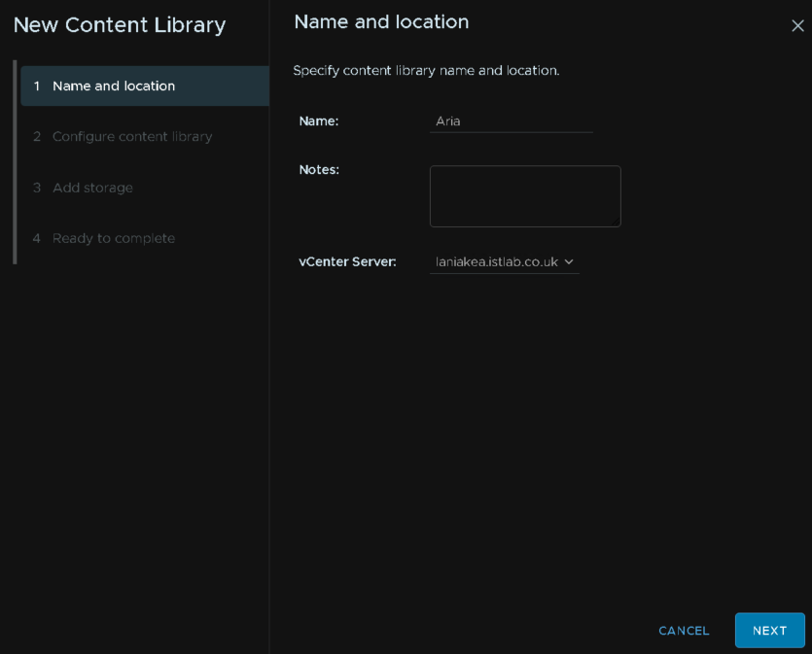Click the Name field containing Aria
This screenshot has width=812, height=654.
point(512,121)
